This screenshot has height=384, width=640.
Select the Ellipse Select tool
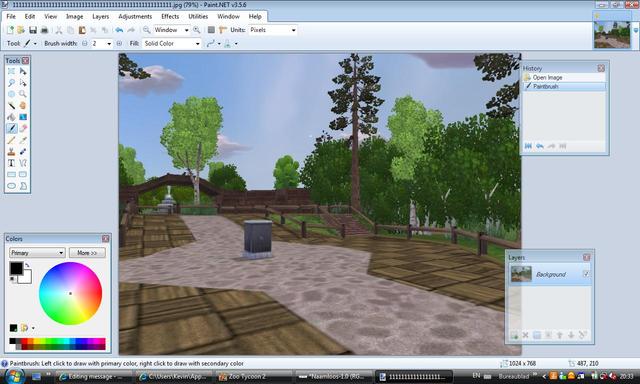pos(11,94)
